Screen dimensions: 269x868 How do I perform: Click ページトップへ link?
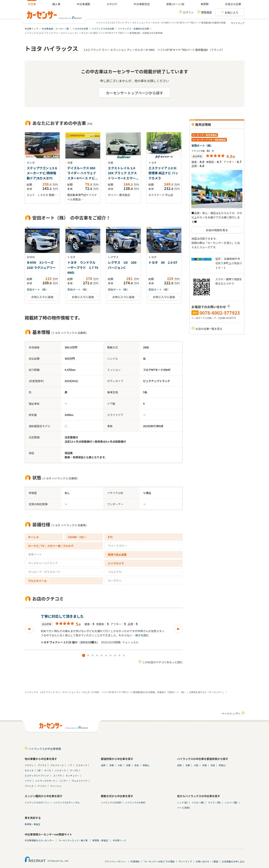point(233,713)
